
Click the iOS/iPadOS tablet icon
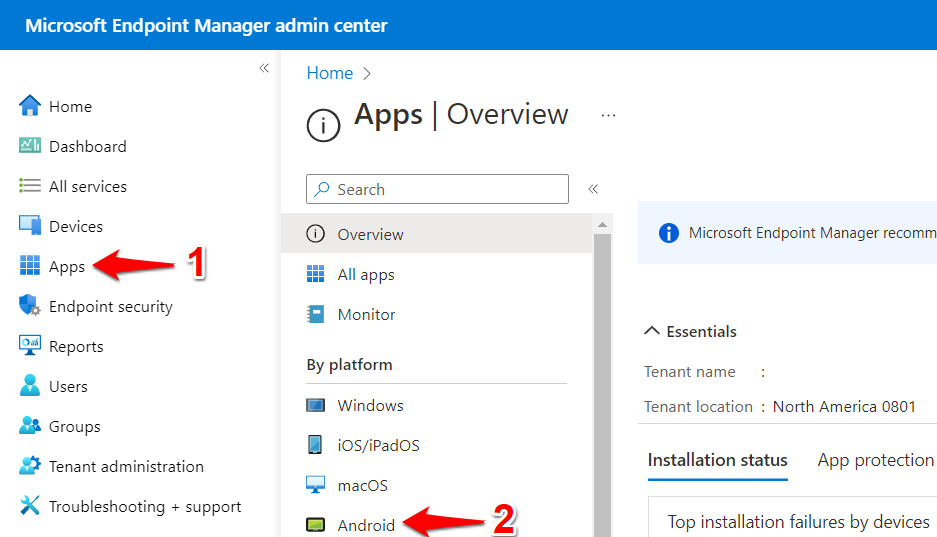tap(314, 444)
